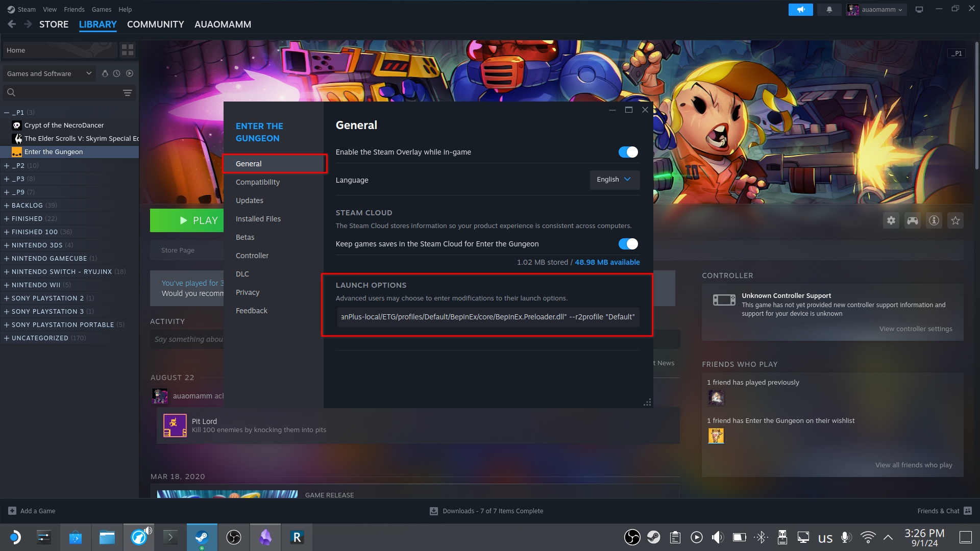Toggle Steam Overlay while in-game
The height and width of the screenshot is (551, 980).
click(x=628, y=152)
